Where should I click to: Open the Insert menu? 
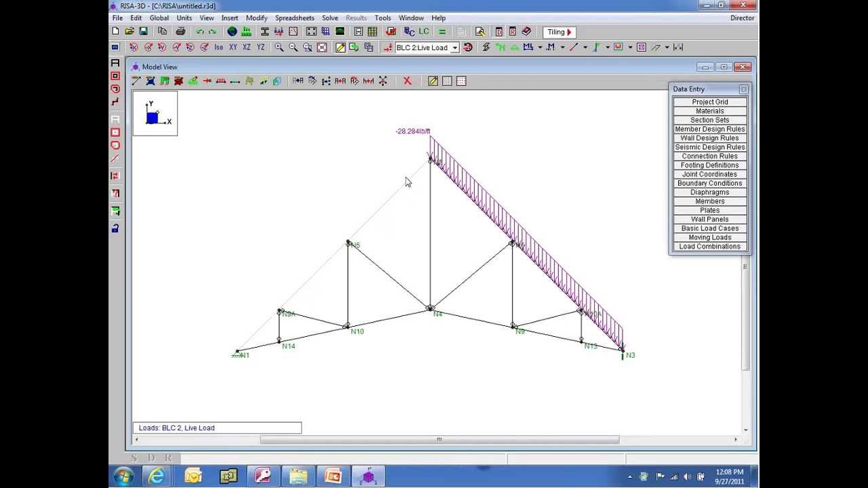click(x=229, y=18)
